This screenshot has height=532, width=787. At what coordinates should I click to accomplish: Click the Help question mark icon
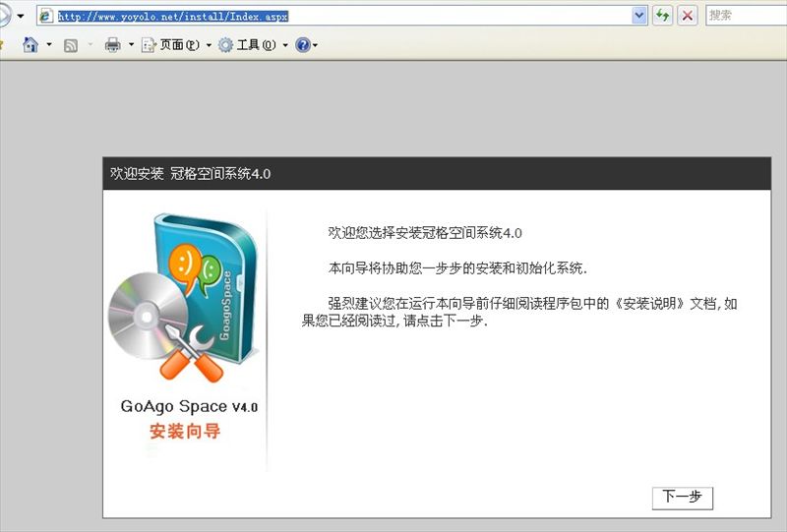click(303, 45)
